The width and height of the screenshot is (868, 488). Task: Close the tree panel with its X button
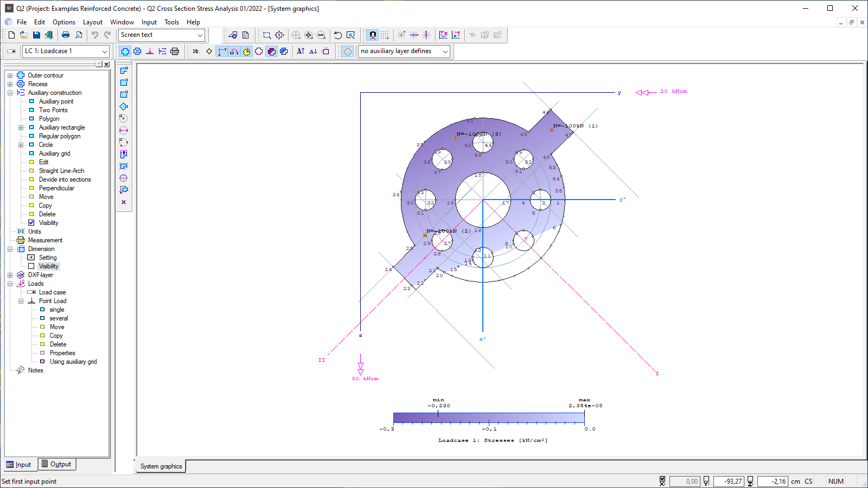point(106,64)
